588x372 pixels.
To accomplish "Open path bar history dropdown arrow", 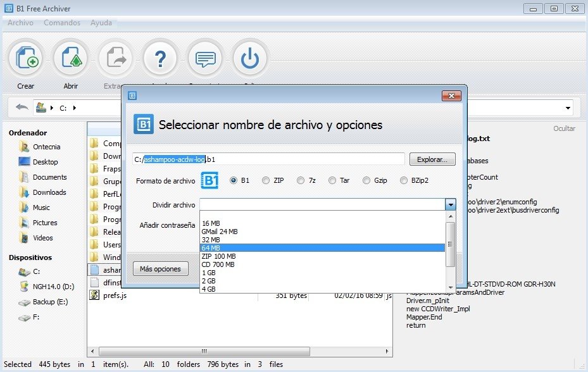I will click(568, 108).
